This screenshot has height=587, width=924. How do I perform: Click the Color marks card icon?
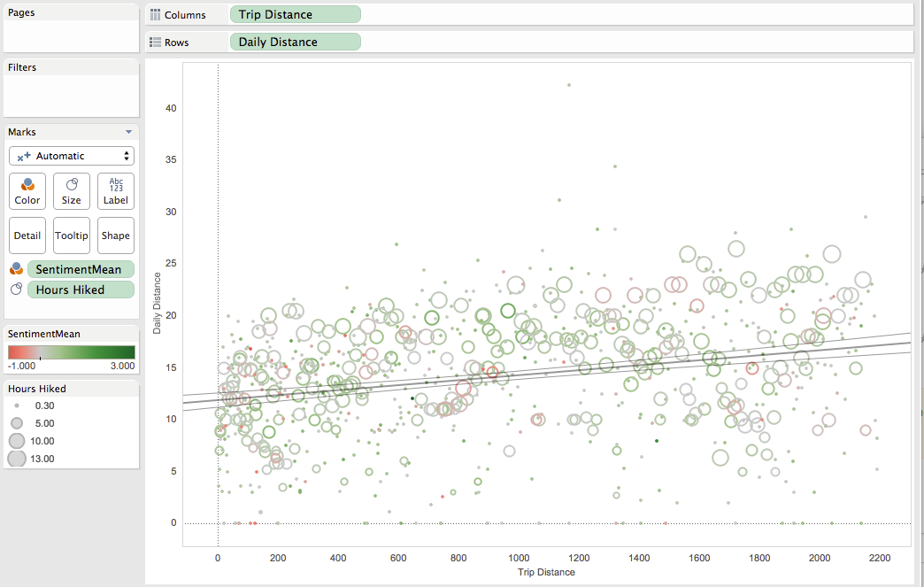[27, 185]
